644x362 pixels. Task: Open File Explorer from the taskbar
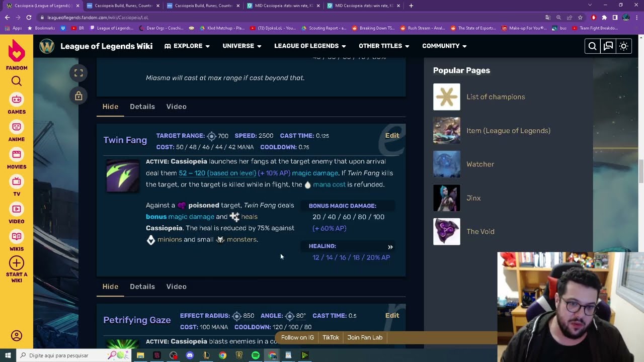[140, 355]
